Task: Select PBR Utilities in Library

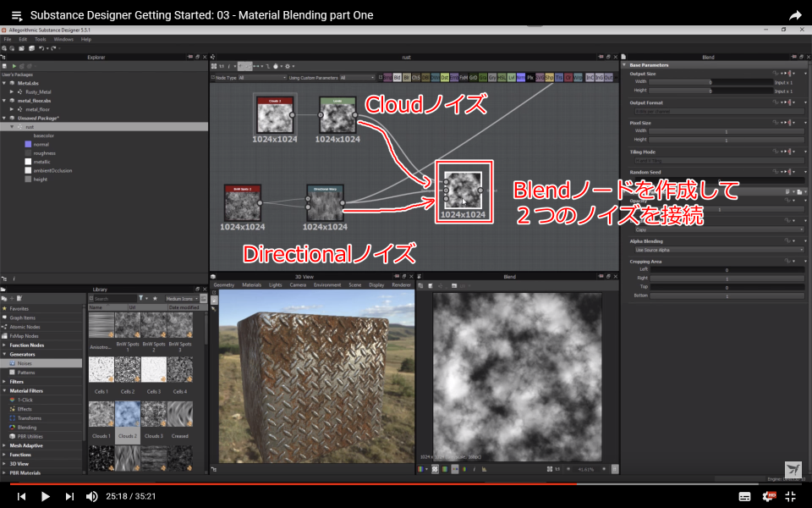Action: [x=30, y=437]
